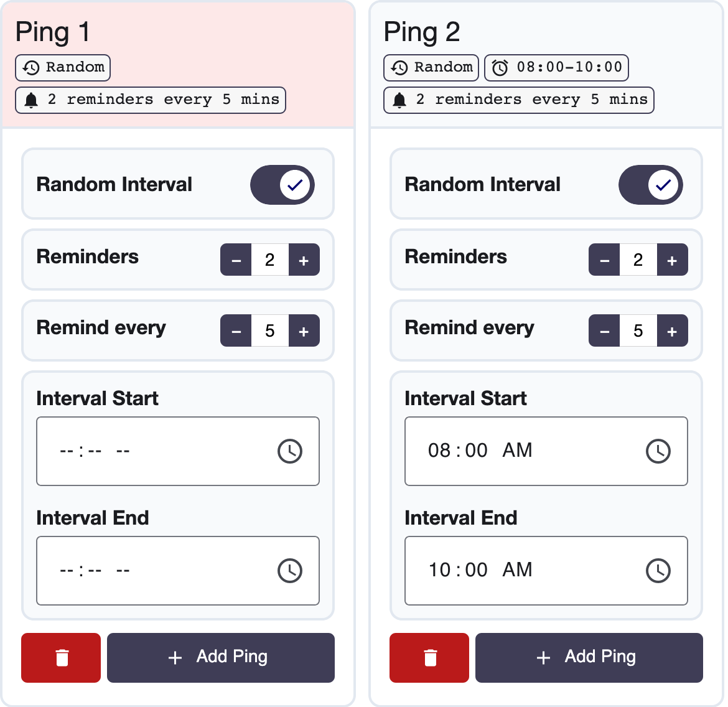Decrement Remind every value for Ping 1

pos(236,330)
